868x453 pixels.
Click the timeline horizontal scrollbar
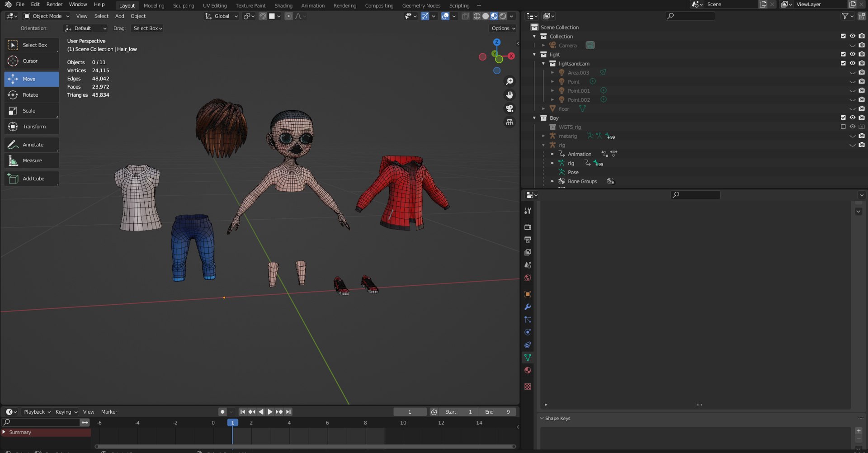[x=306, y=447]
